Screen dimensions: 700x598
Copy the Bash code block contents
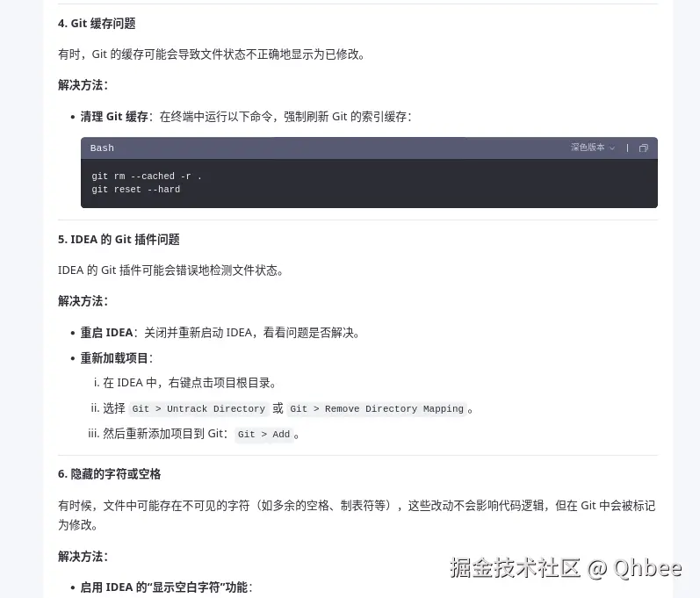(643, 148)
